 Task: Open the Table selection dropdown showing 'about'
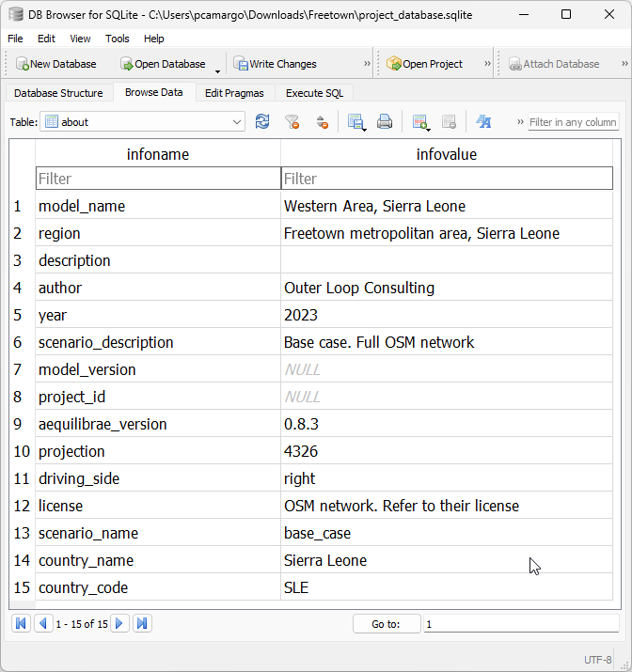click(x=144, y=122)
